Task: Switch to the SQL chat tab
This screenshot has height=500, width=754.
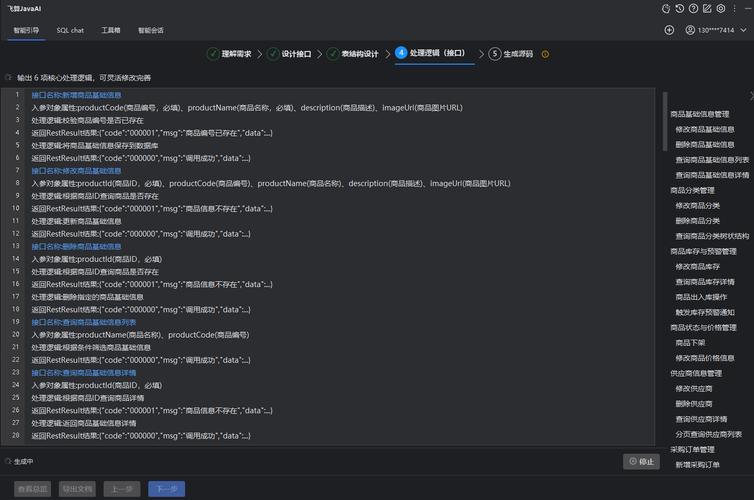Action: (70, 30)
